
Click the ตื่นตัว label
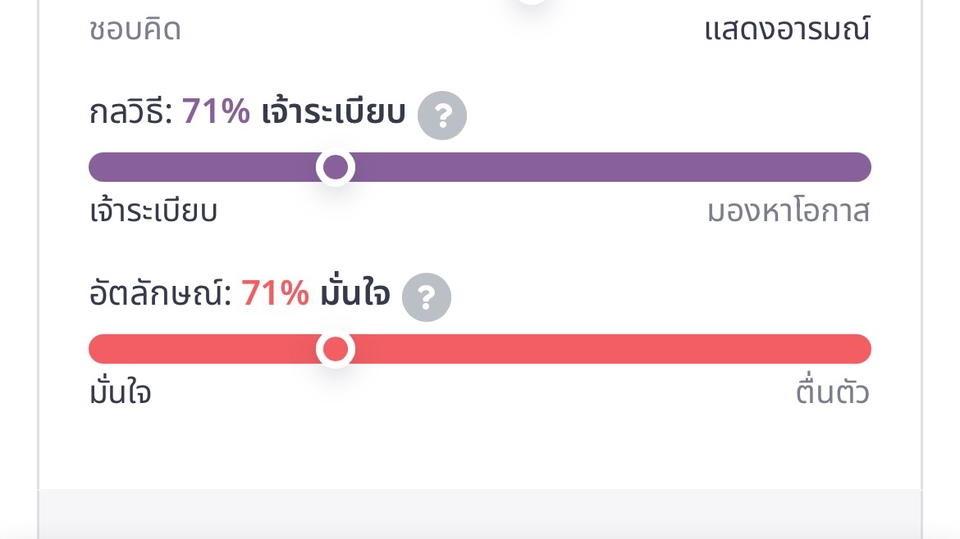pyautogui.click(x=832, y=393)
